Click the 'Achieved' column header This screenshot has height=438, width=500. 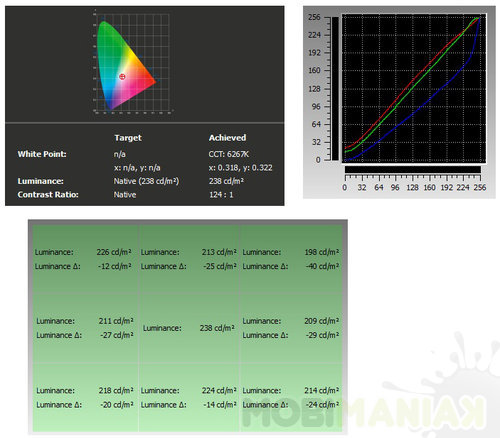tap(227, 138)
